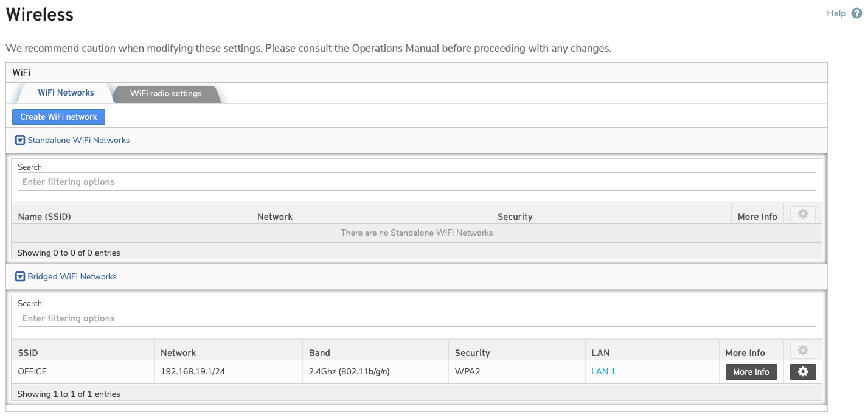Sort bridged table by Band column
868x420 pixels.
coord(319,353)
